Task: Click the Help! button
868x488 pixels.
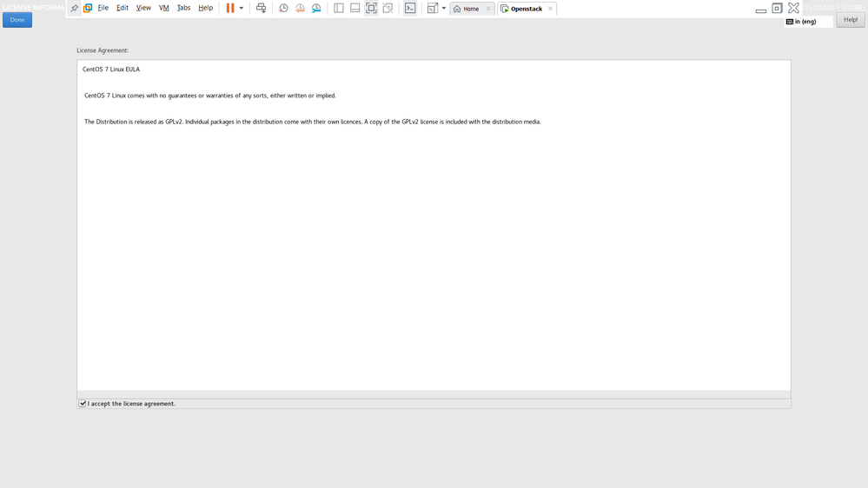Action: pos(850,19)
